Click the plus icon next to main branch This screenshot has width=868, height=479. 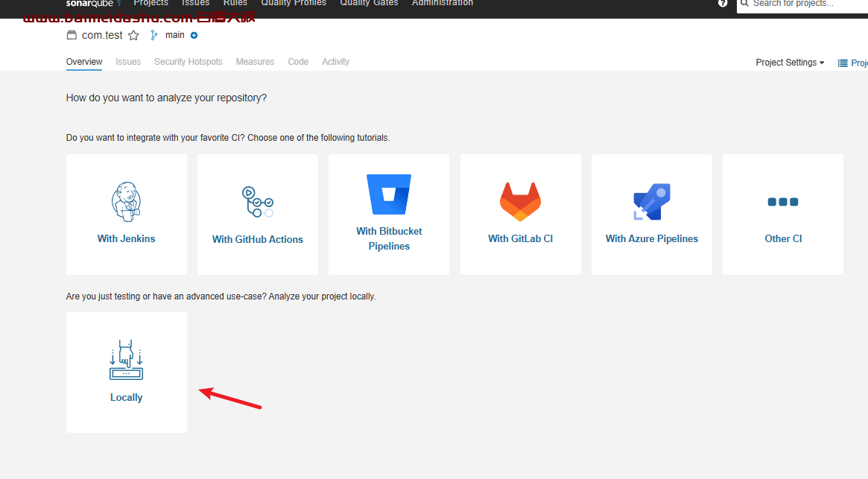click(x=194, y=36)
